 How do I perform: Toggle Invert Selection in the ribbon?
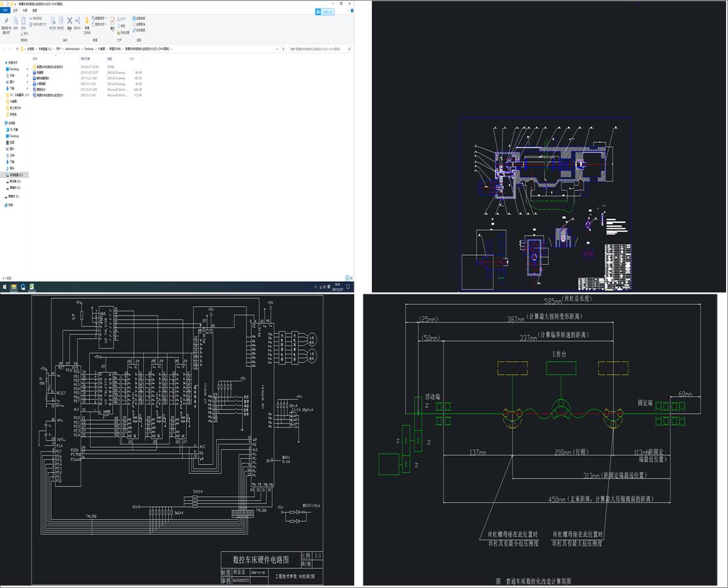point(138,31)
